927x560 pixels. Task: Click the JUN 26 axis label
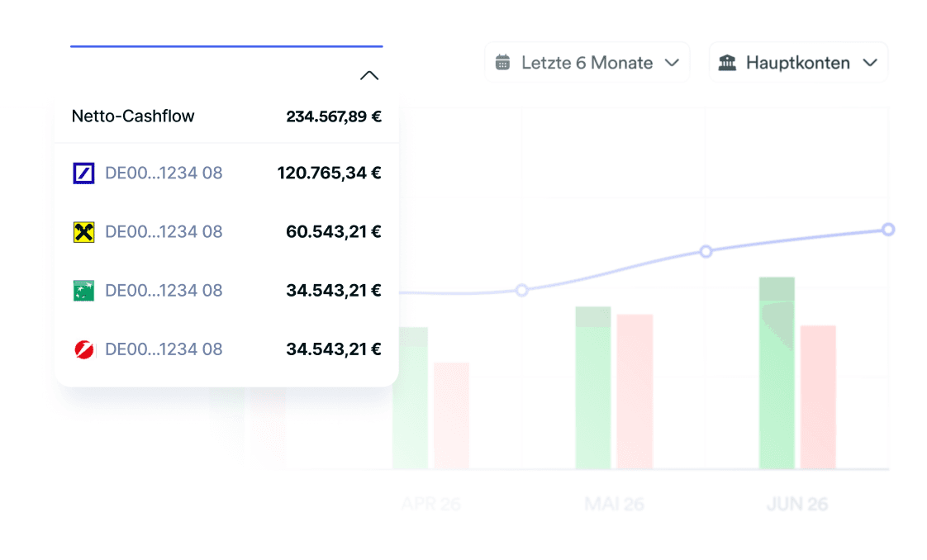[797, 504]
